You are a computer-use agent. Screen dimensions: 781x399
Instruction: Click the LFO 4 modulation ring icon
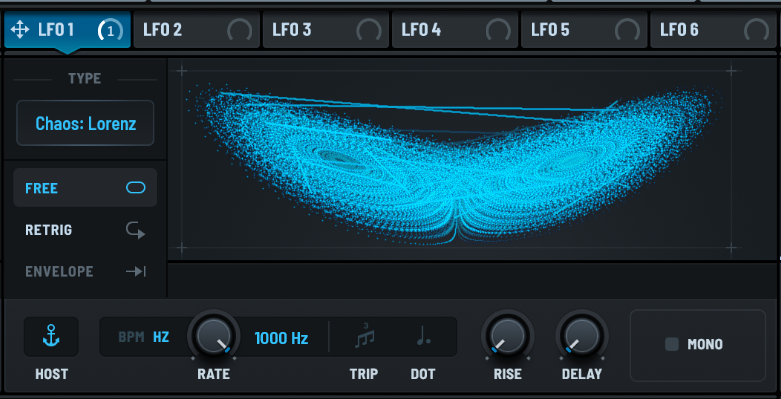coord(498,31)
